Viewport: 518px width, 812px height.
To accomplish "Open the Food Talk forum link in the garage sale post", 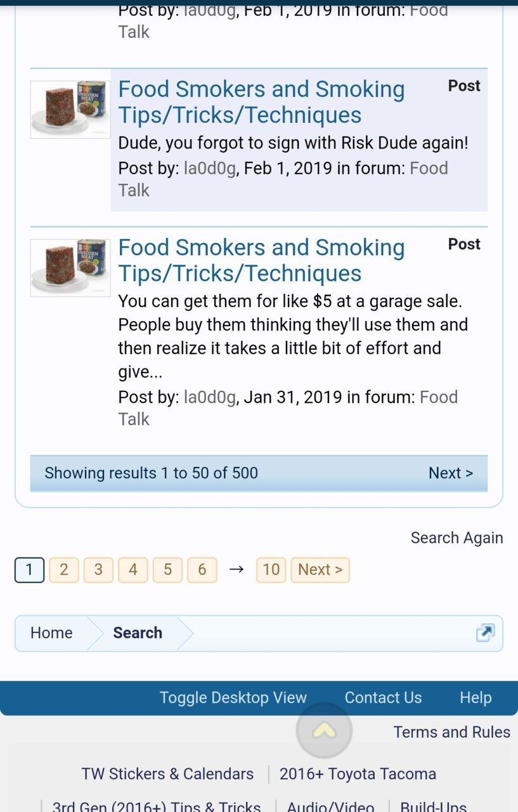I will click(288, 408).
